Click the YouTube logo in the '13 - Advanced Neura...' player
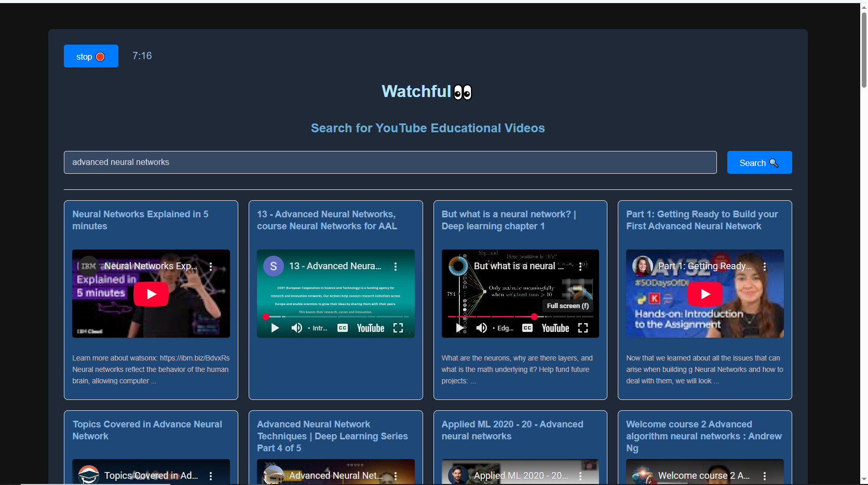The image size is (868, 485). 371,328
